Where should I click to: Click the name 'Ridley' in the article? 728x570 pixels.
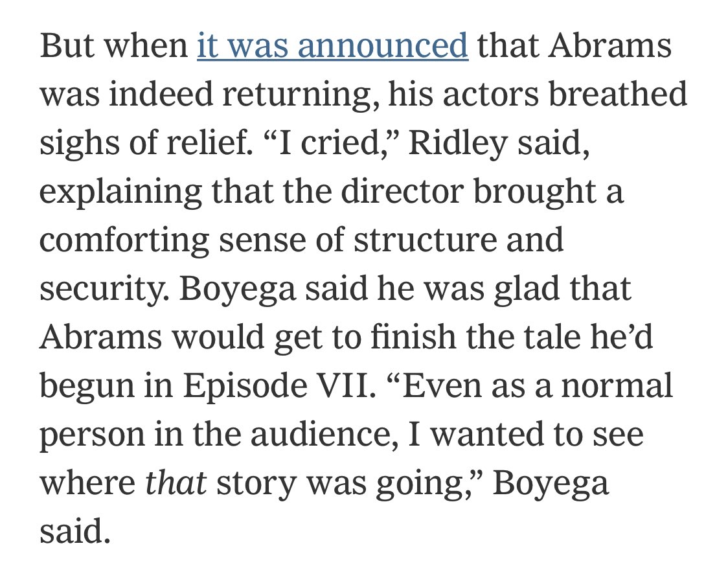pos(457,143)
